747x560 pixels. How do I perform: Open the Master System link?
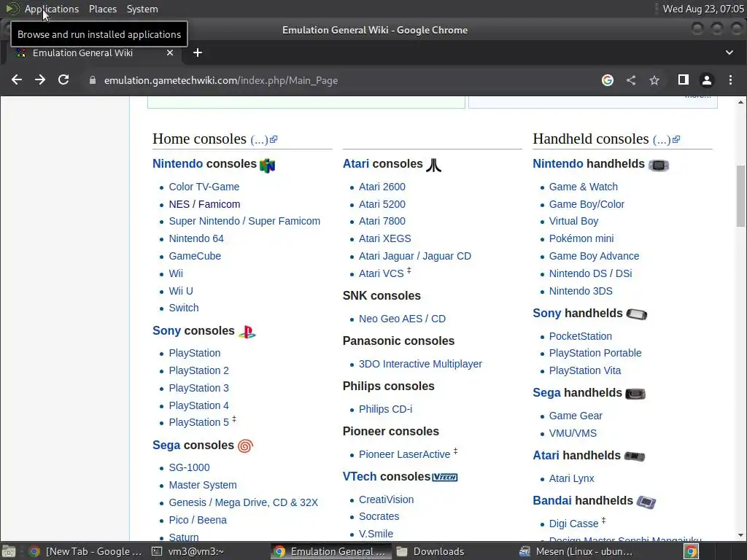203,485
